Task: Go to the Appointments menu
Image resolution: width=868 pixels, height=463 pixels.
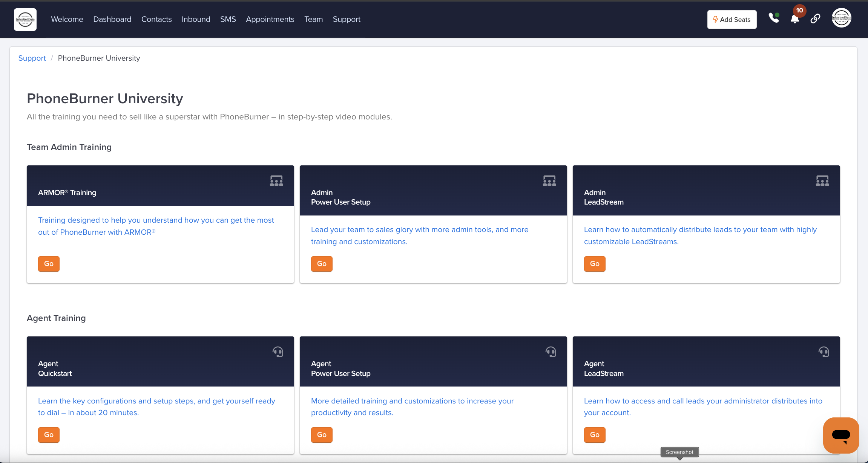Action: point(270,19)
